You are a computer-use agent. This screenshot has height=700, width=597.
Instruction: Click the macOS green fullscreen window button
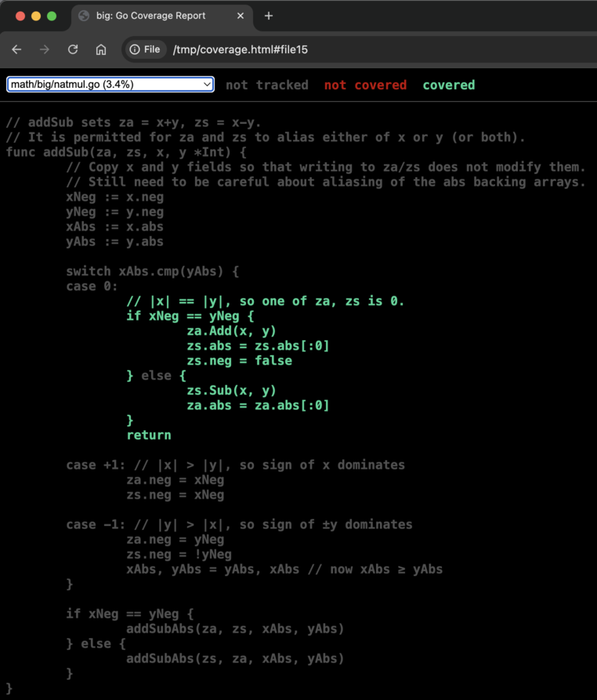[52, 16]
